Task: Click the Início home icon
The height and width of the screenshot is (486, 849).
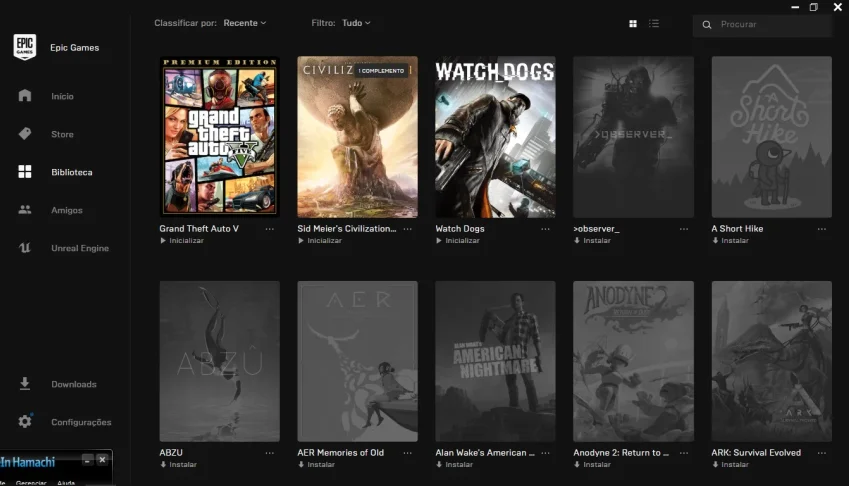Action: click(x=25, y=96)
